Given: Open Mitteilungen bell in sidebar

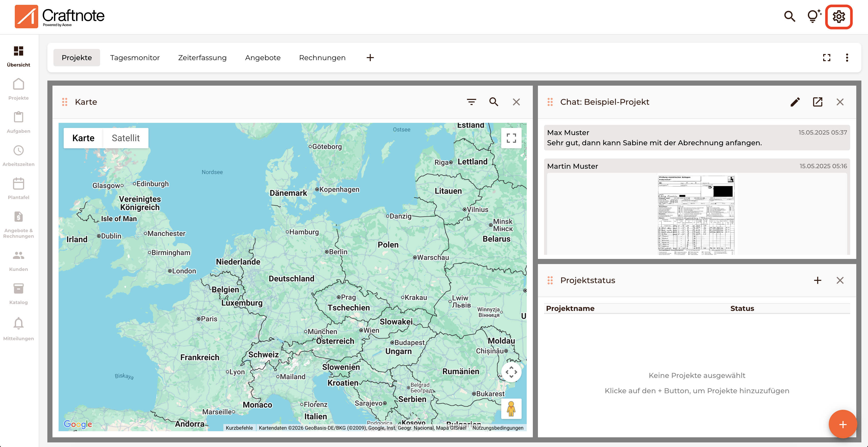Looking at the screenshot, I should (x=19, y=329).
